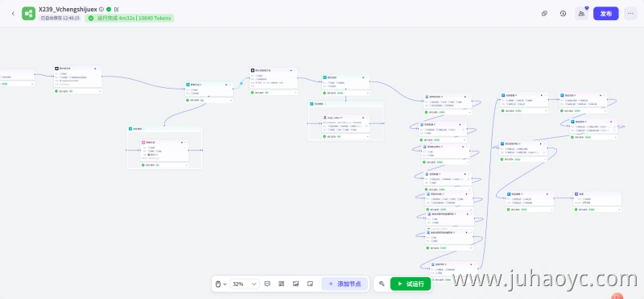Go back using the left arrow icon
Image resolution: width=644 pixels, height=299 pixels.
(13, 14)
